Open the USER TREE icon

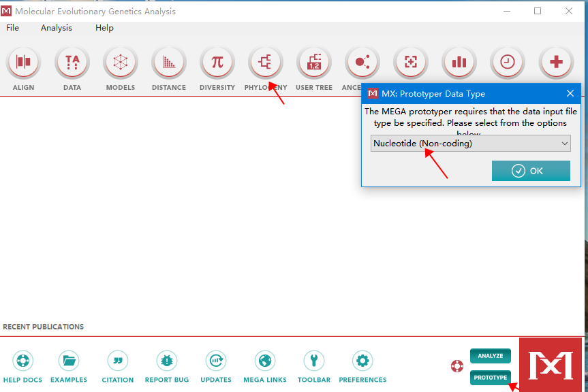(314, 63)
